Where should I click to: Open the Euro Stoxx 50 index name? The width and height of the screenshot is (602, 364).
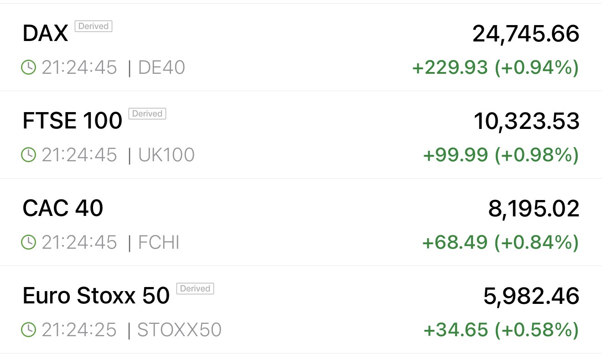point(96,296)
